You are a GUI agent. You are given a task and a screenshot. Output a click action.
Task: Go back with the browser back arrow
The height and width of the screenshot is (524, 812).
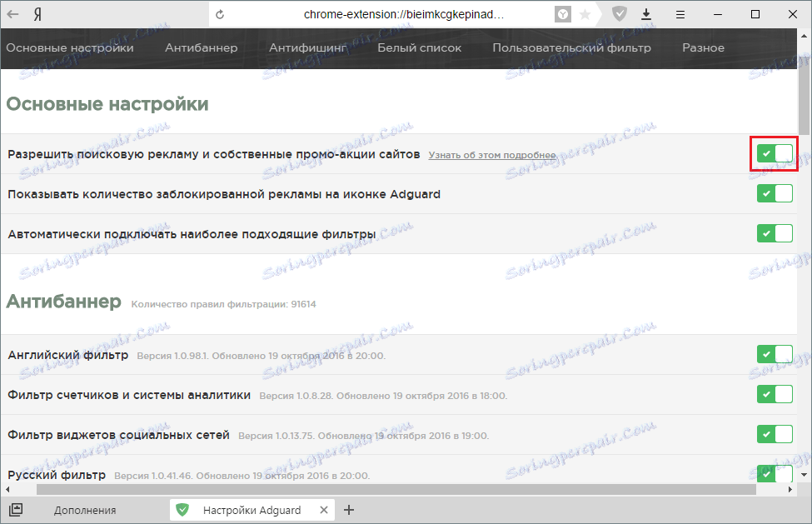tap(13, 14)
